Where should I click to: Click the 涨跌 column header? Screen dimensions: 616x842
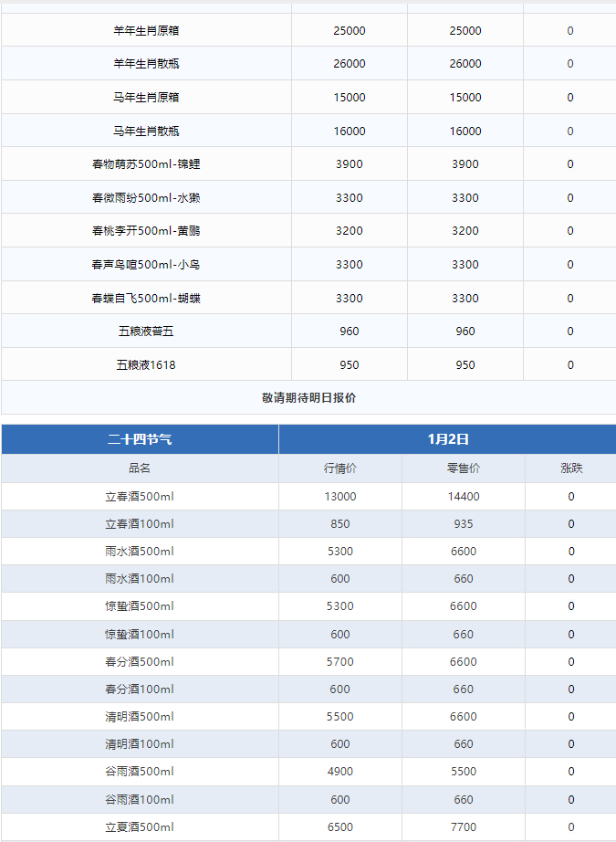pos(571,468)
